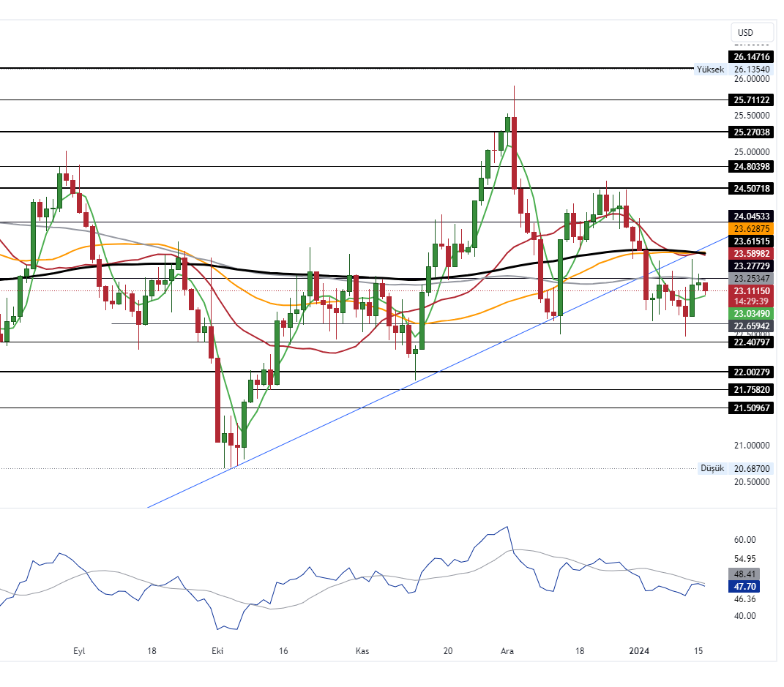Select the orange 23.62875 moving average label
Screen dimensions: 784x687
coord(751,229)
